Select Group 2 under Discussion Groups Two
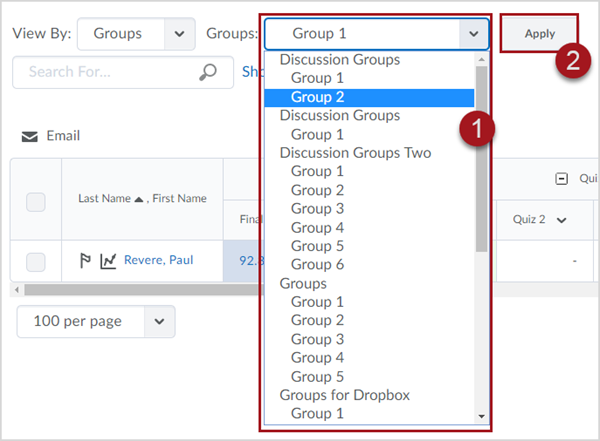This screenshot has width=600, height=441. point(317,190)
